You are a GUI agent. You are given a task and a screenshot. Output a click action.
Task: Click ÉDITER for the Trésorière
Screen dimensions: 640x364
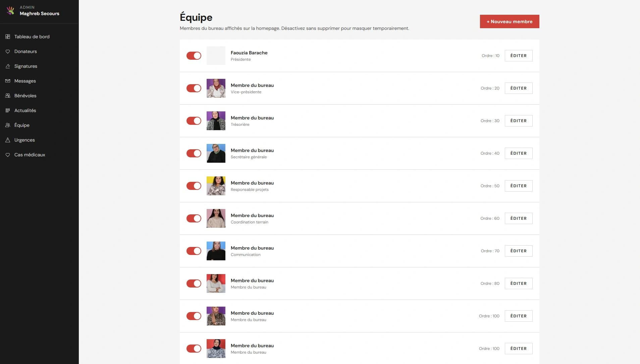click(518, 121)
